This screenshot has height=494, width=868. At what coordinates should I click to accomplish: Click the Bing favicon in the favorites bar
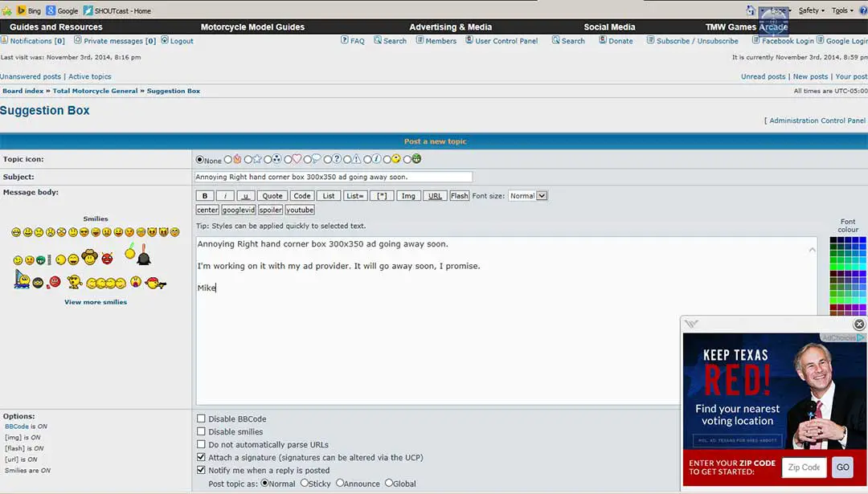point(22,10)
